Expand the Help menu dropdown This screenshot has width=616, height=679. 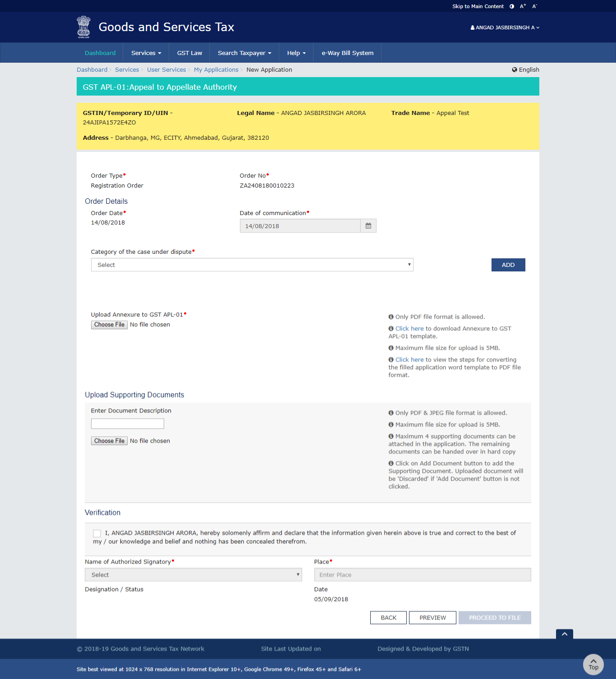pyautogui.click(x=296, y=52)
